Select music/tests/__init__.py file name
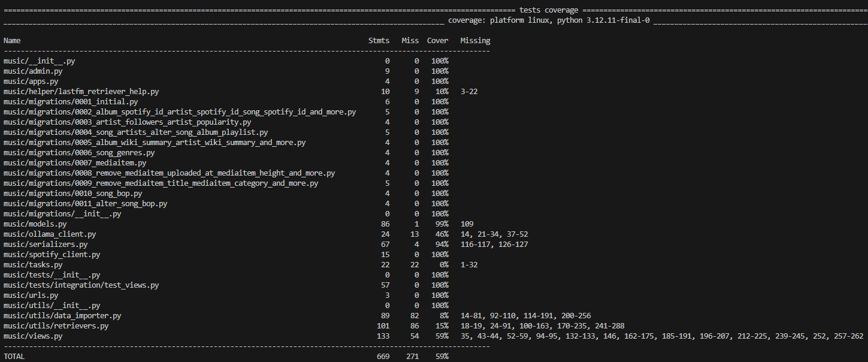868x362 pixels. (x=52, y=275)
